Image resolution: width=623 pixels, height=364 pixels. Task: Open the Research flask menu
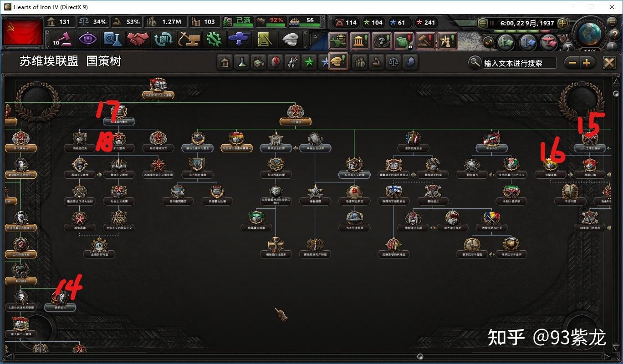(113, 39)
